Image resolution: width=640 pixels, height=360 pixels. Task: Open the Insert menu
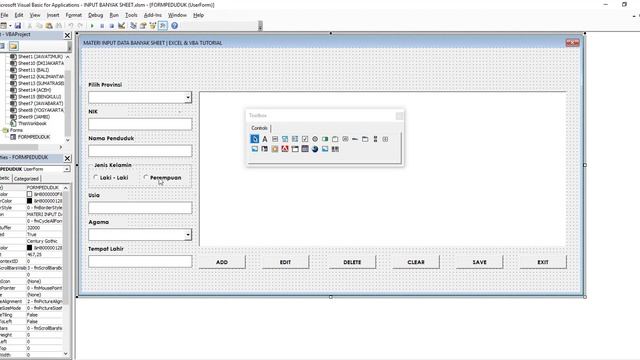tap(53, 15)
